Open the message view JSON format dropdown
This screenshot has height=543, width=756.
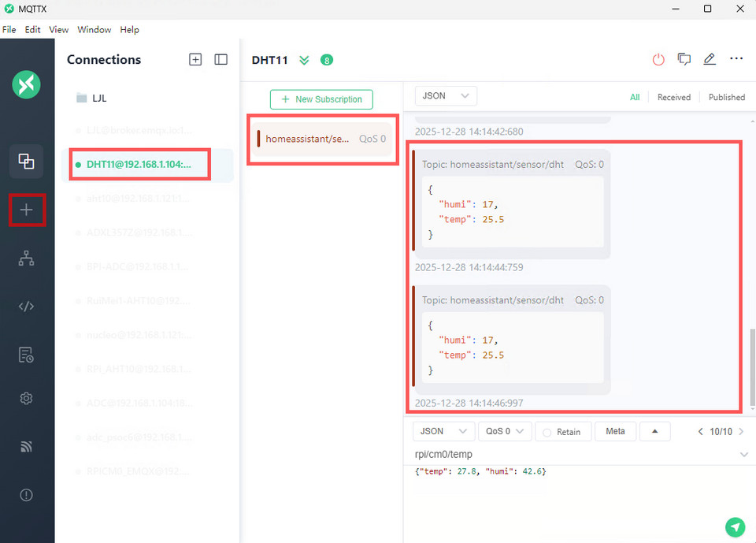pos(446,95)
